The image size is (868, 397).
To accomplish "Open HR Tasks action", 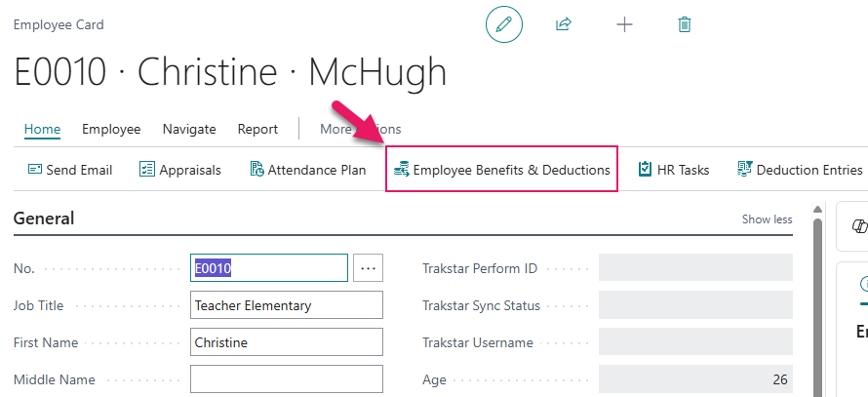I will [674, 170].
